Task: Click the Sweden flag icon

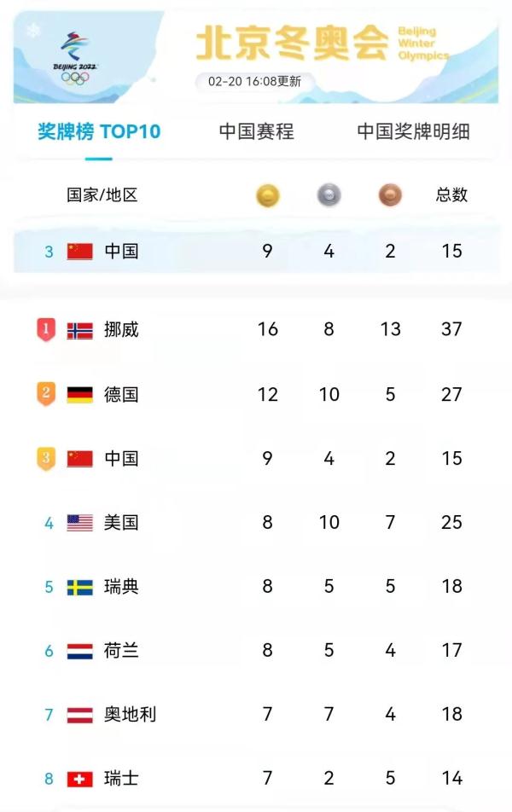Action: click(78, 586)
